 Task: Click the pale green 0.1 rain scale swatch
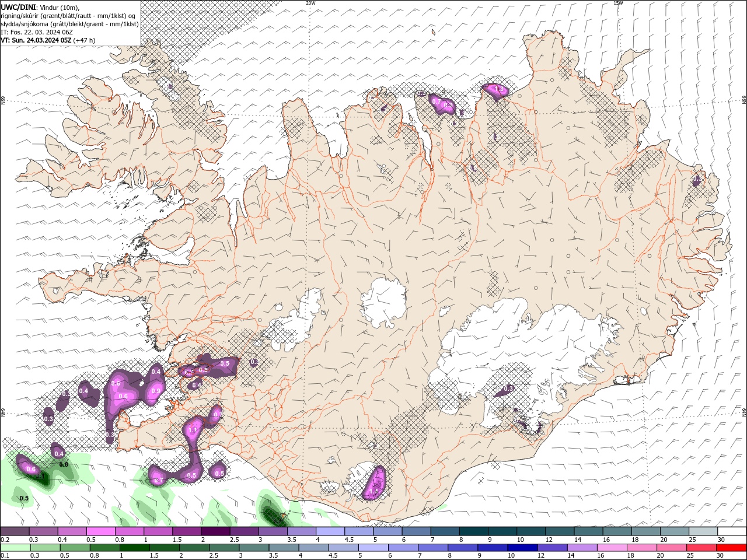click(15, 548)
